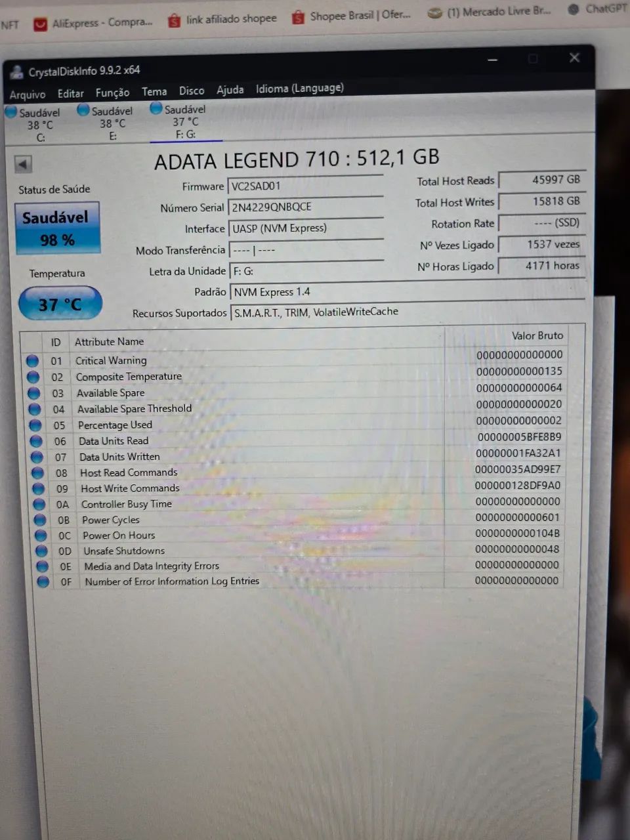Go to previous disk with left arrow
Viewport: 630px width, 840px height.
[x=24, y=164]
